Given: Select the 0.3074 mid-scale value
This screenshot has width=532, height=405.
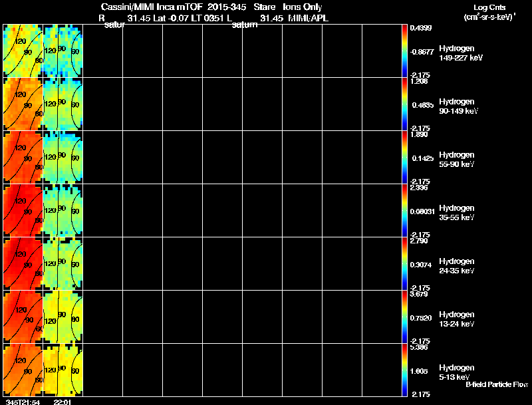Looking at the screenshot, I should (x=421, y=265).
